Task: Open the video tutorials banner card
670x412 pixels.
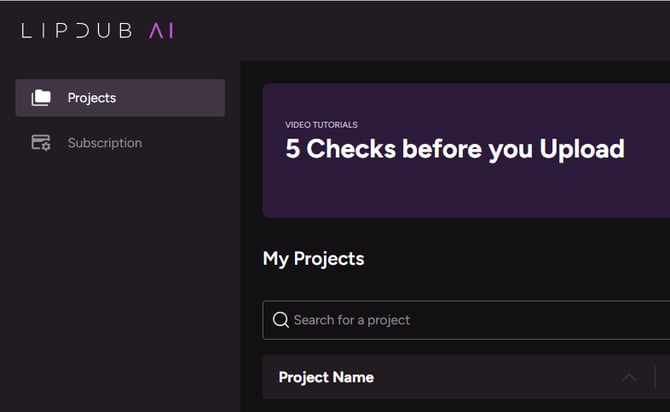Action: [x=466, y=150]
